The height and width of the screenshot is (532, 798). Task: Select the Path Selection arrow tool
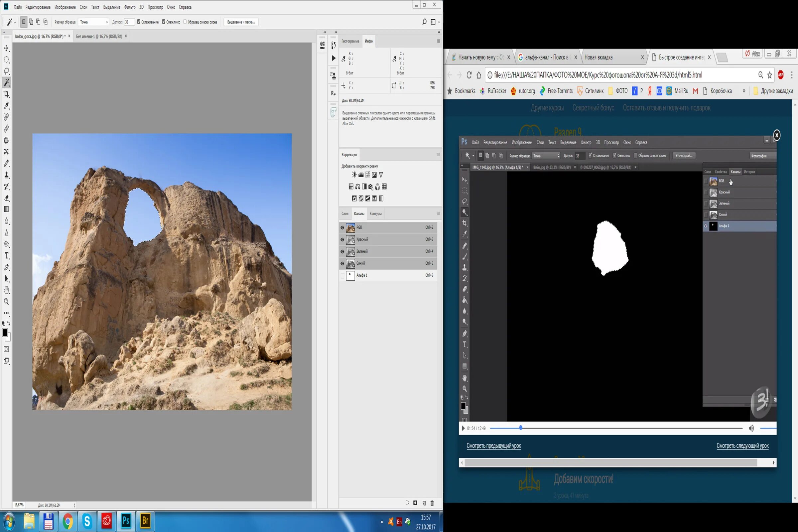pyautogui.click(x=6, y=279)
